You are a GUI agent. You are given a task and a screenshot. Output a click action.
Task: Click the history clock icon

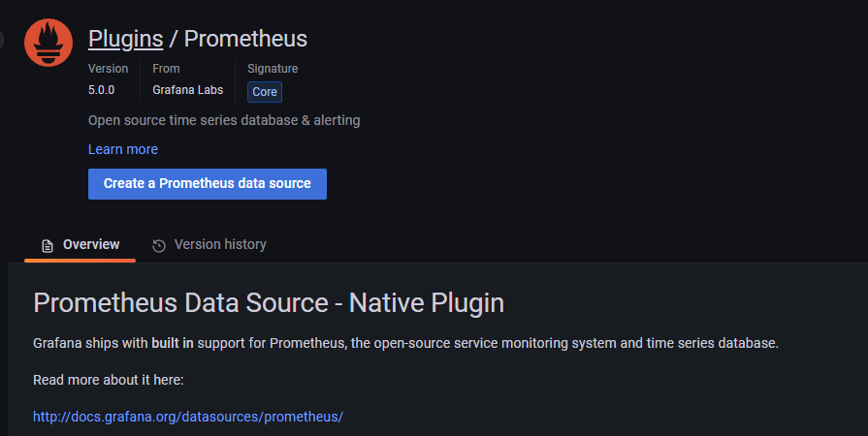(x=159, y=245)
